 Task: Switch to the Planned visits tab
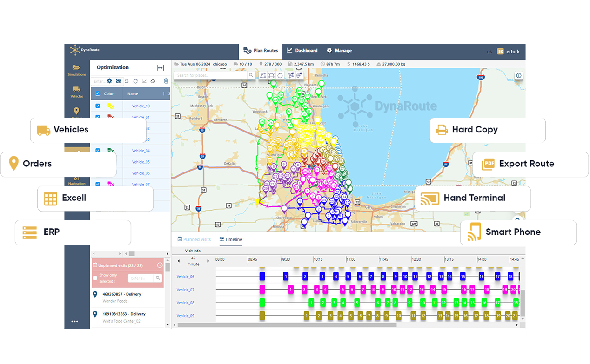click(x=194, y=239)
